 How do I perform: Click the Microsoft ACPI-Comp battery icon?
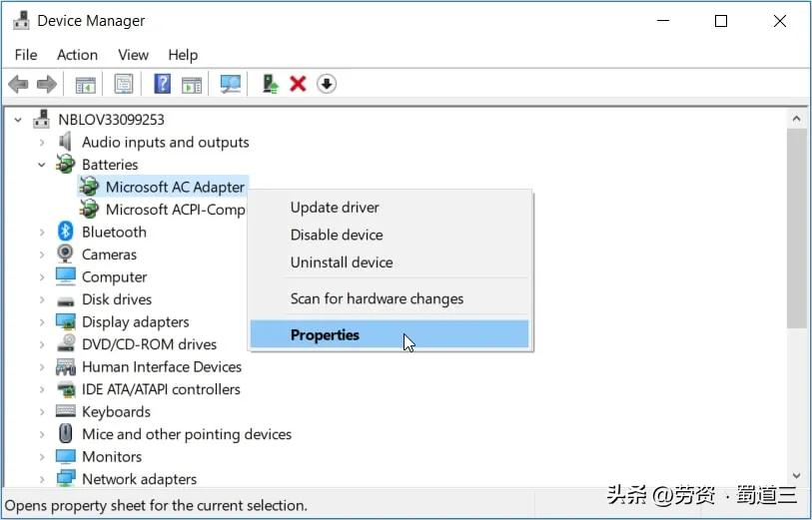click(89, 209)
